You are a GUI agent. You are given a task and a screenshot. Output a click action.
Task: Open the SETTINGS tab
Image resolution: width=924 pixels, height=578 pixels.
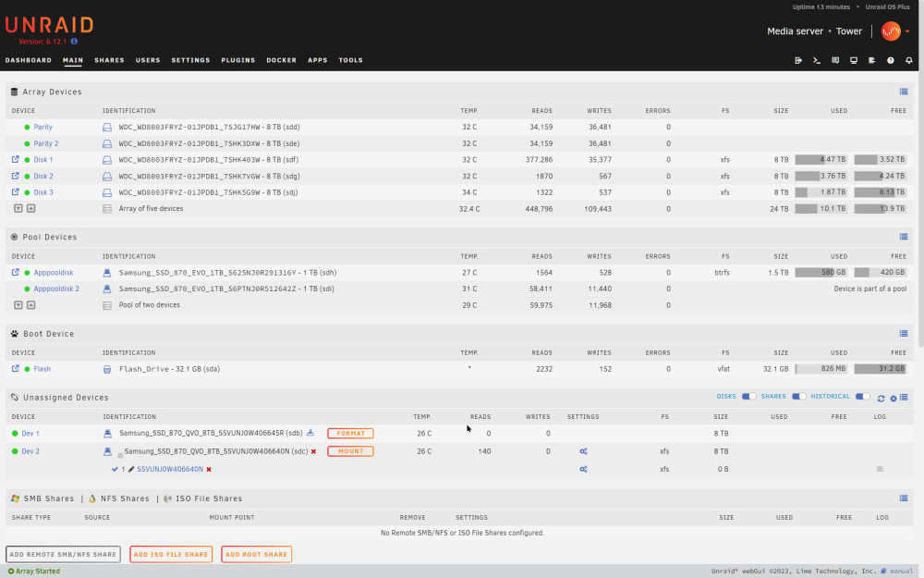(190, 60)
